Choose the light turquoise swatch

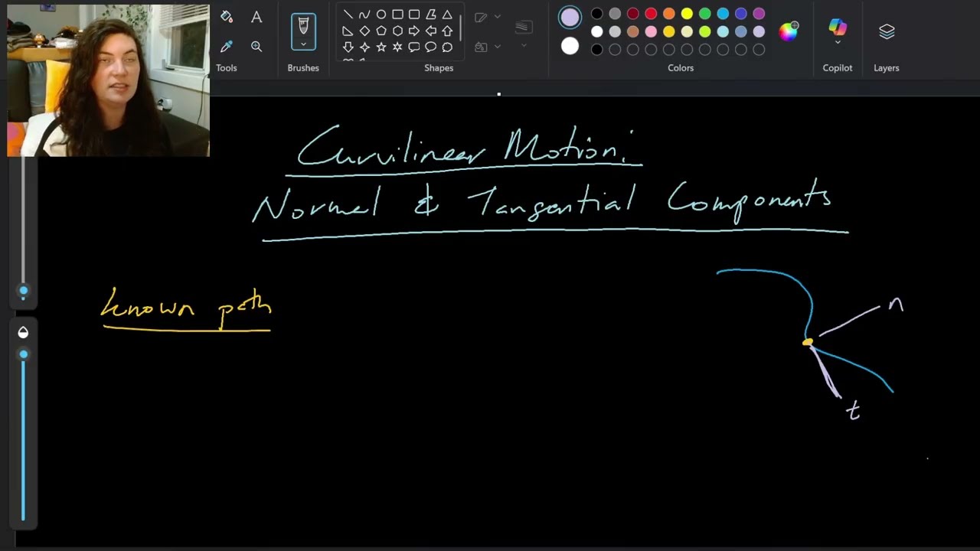pyautogui.click(x=723, y=31)
